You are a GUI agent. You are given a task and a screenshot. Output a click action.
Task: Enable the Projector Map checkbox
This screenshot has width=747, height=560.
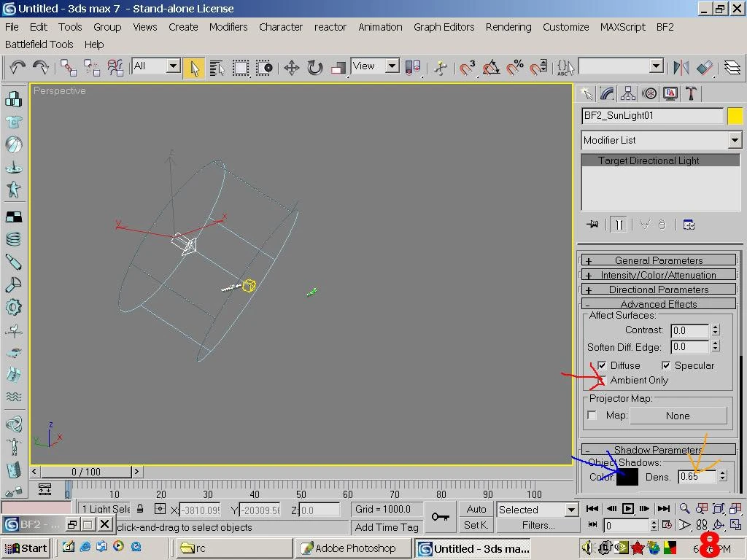[x=592, y=416]
